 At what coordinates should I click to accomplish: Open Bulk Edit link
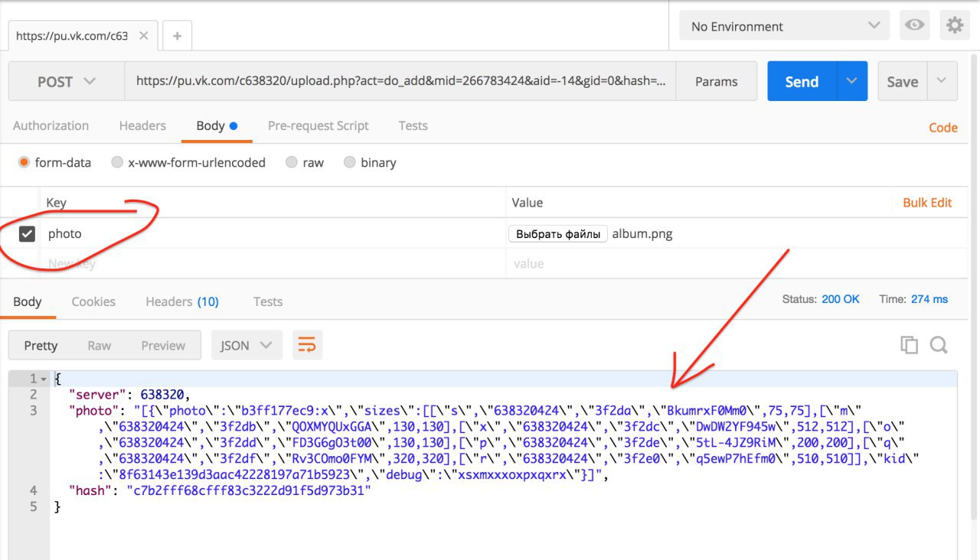pyautogui.click(x=927, y=203)
